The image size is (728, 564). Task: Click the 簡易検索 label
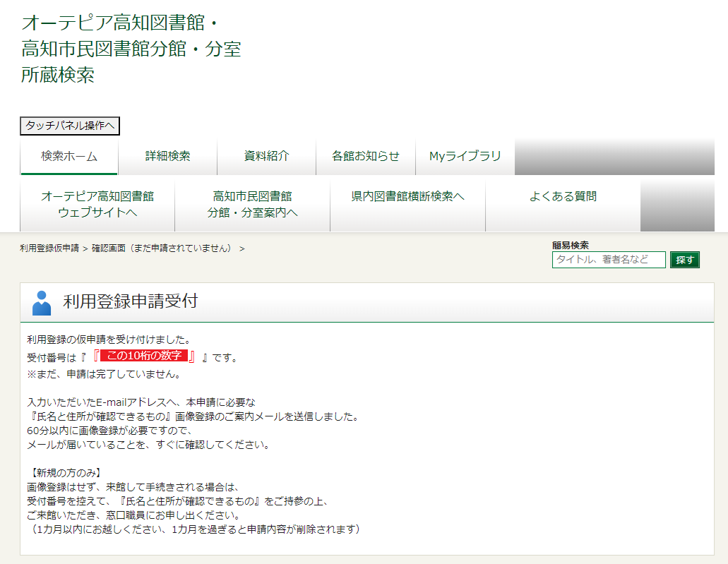(571, 246)
